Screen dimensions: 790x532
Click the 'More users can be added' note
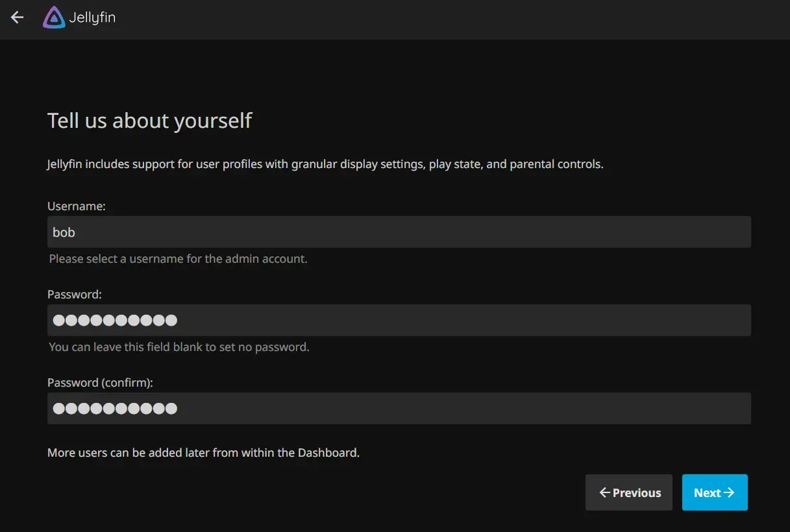tap(203, 452)
